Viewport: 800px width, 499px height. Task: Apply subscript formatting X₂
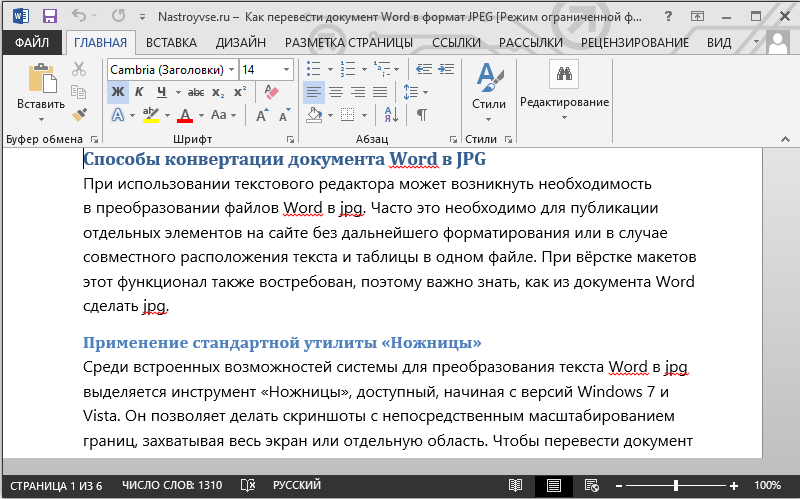(218, 92)
